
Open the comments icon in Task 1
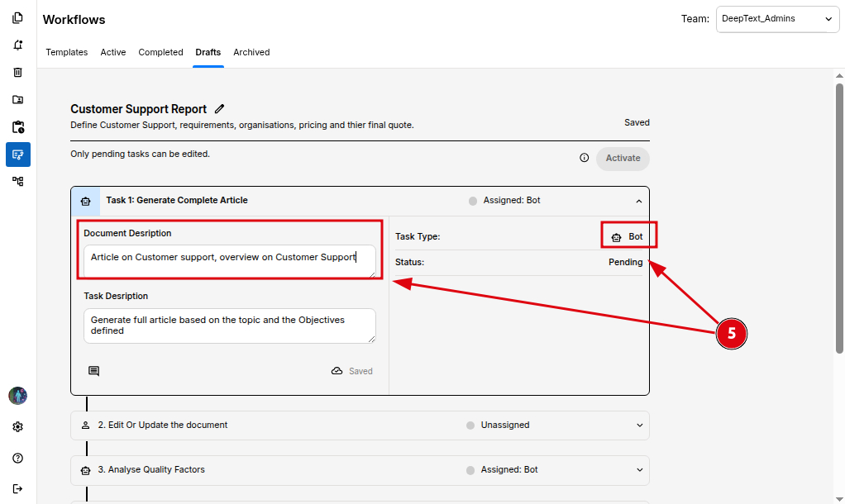click(93, 371)
